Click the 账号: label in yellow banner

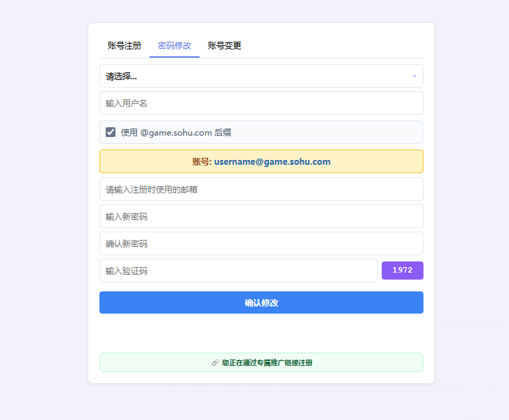tap(202, 161)
